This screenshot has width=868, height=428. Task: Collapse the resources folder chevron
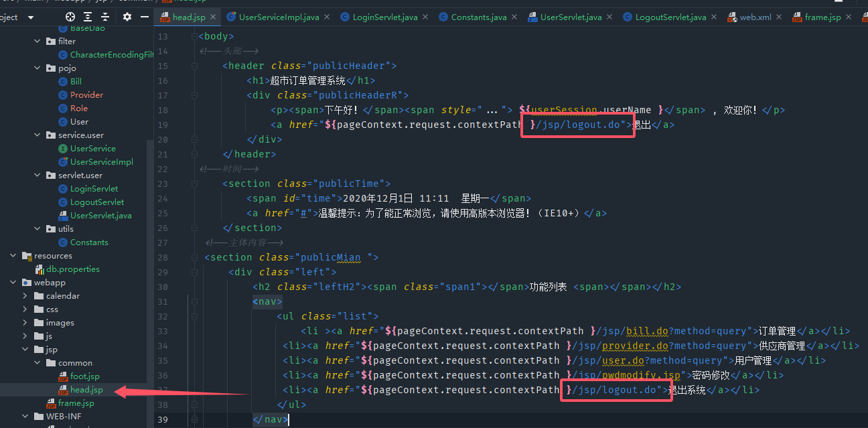point(13,256)
